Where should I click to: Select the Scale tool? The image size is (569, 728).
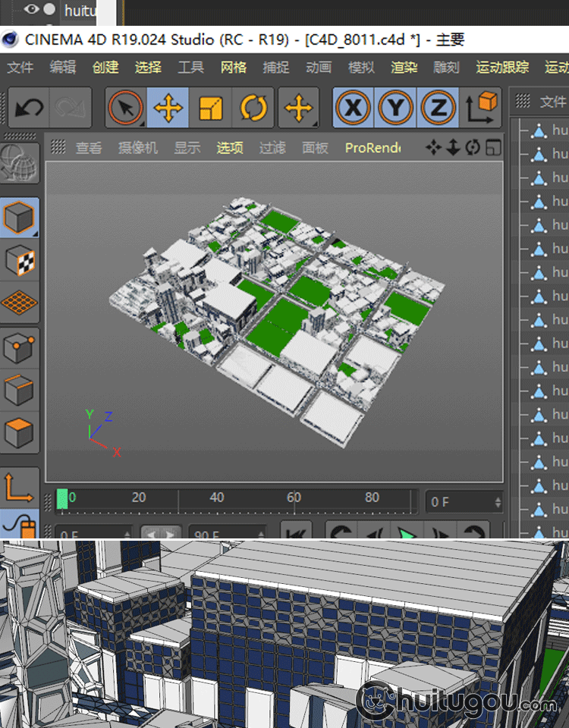click(x=210, y=108)
